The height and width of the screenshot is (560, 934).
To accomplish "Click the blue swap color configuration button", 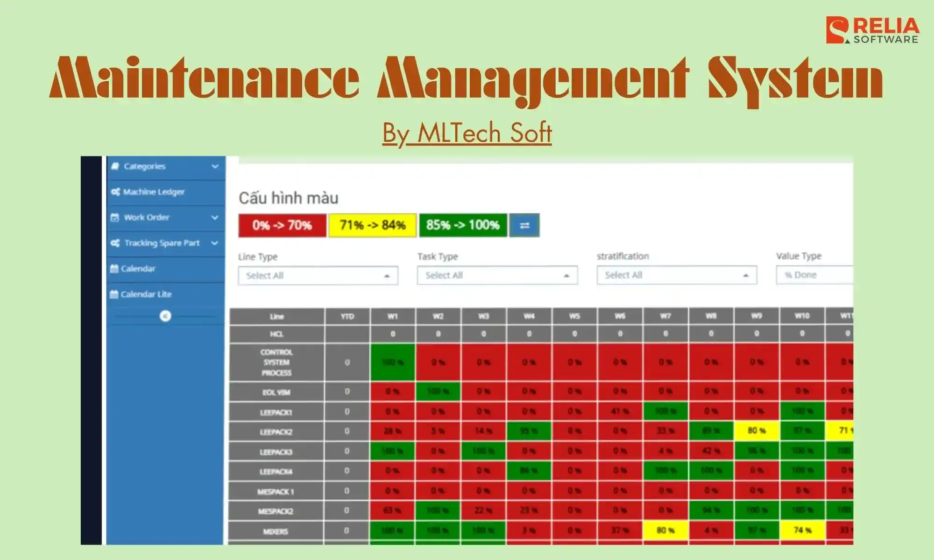I will click(524, 225).
